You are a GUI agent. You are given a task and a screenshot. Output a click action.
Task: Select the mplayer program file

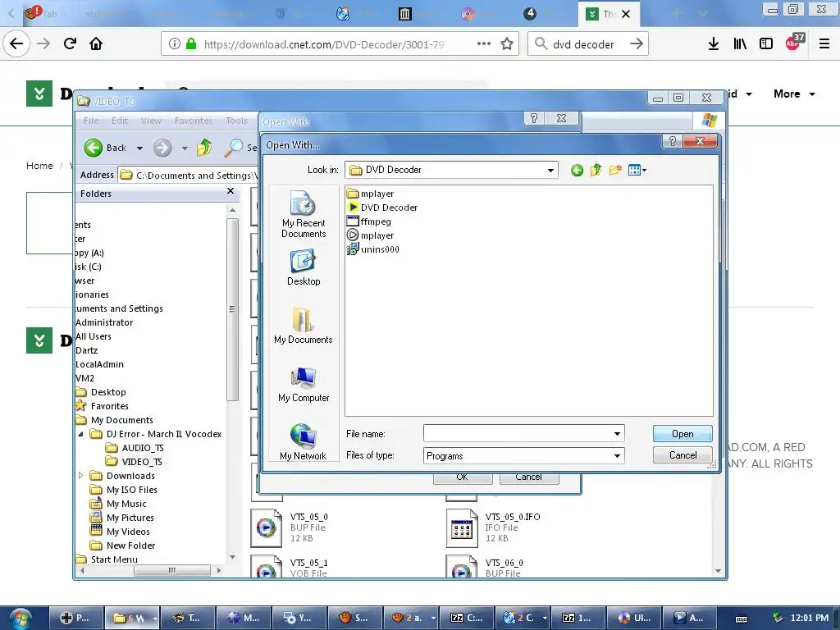point(370,235)
